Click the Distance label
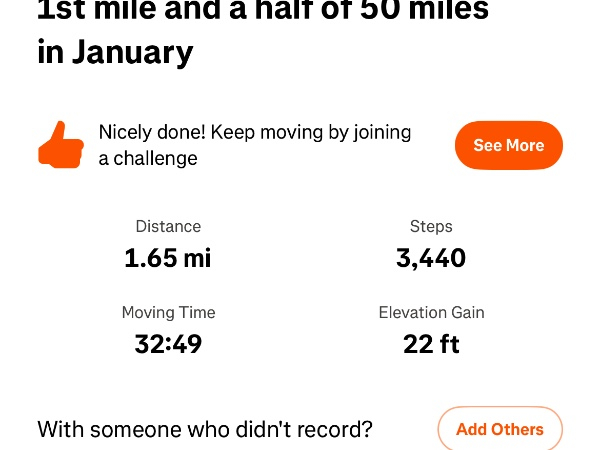 coord(168,227)
